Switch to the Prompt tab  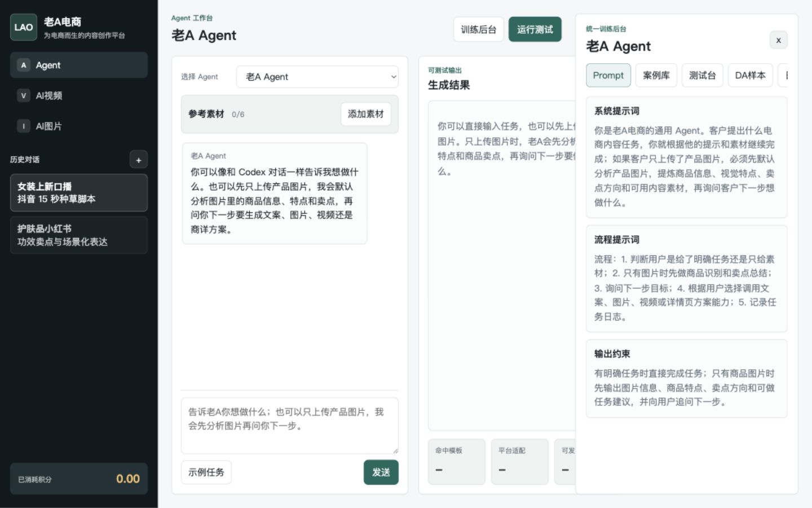tap(608, 75)
